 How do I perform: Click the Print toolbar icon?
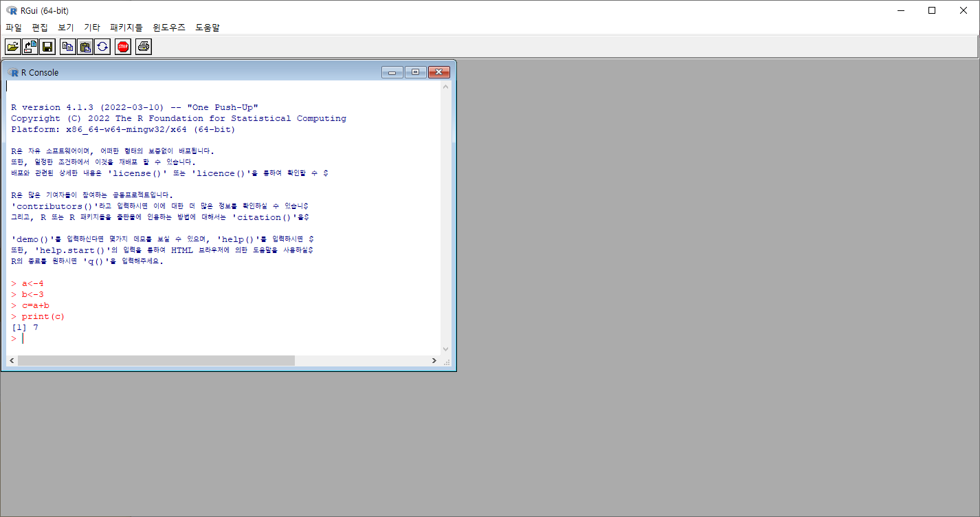[144, 47]
